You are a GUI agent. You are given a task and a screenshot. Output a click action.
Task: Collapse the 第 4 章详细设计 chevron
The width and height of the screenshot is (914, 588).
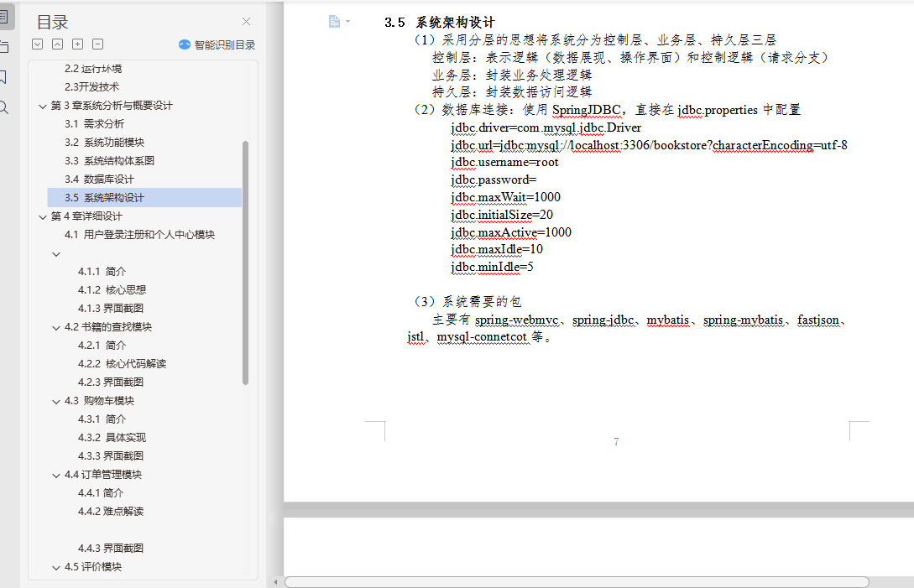point(43,216)
